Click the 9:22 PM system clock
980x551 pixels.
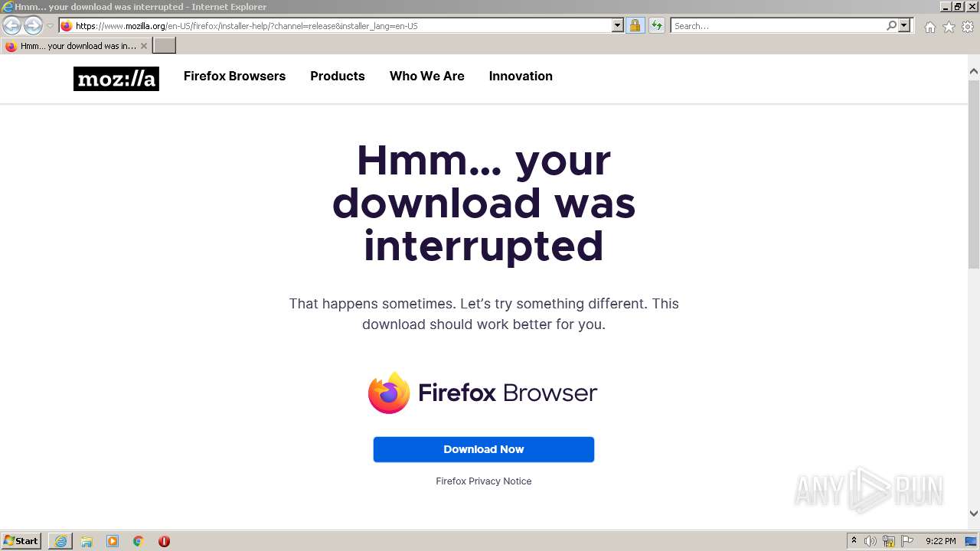point(940,541)
